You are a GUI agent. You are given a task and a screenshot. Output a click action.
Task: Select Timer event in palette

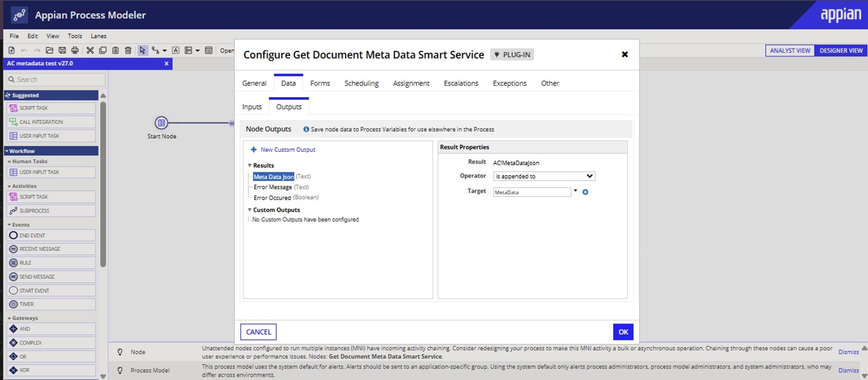click(x=51, y=304)
